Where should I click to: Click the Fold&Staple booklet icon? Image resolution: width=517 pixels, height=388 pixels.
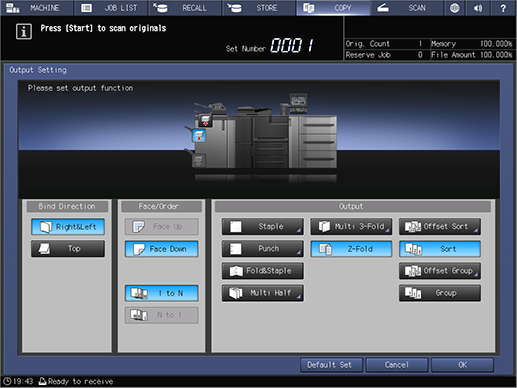click(x=236, y=271)
